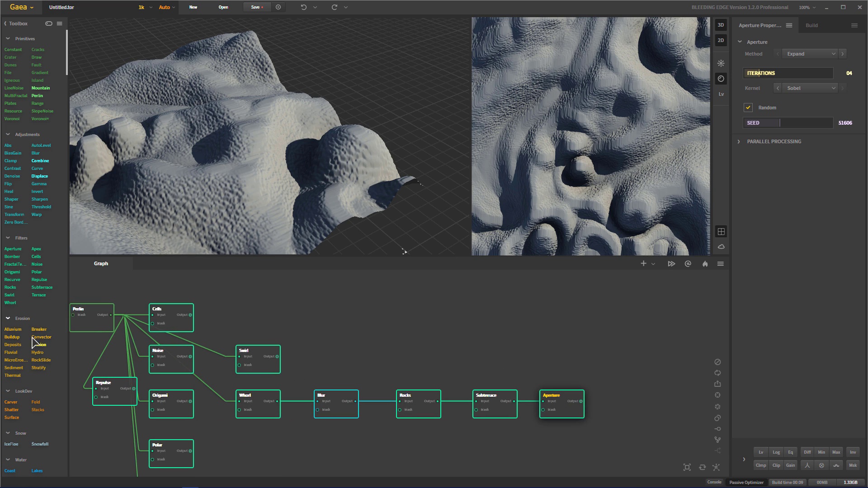868x488 pixels.
Task: Click Open in the top bar
Action: [223, 7]
